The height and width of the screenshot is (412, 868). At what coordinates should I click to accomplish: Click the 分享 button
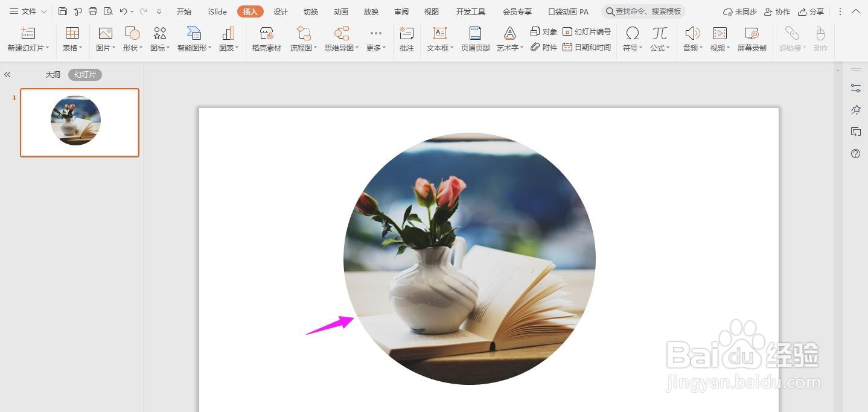tap(811, 11)
